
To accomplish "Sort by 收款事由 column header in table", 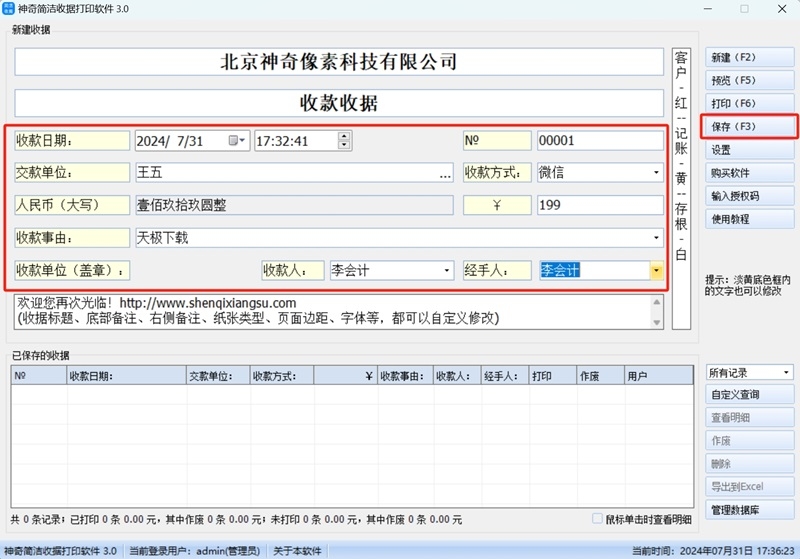I will coord(406,376).
